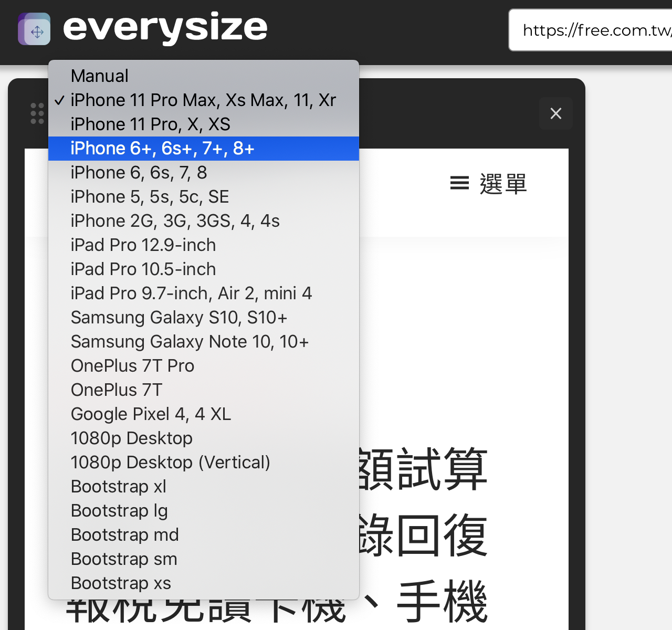Open the 選單 hamburger menu
The height and width of the screenshot is (630, 672).
pos(489,184)
